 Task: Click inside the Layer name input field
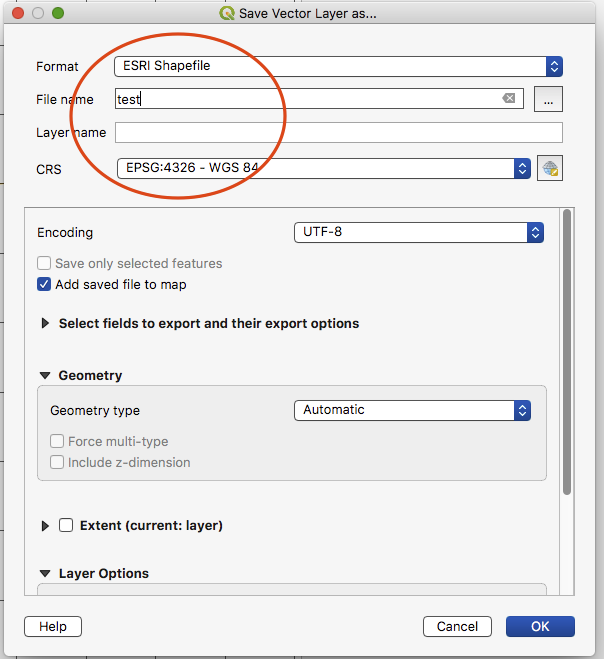(x=339, y=132)
